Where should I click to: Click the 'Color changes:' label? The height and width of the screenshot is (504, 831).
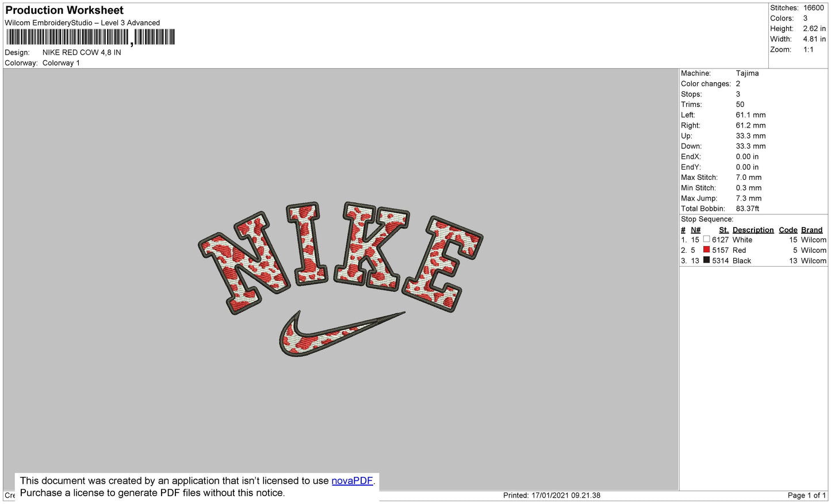click(706, 84)
